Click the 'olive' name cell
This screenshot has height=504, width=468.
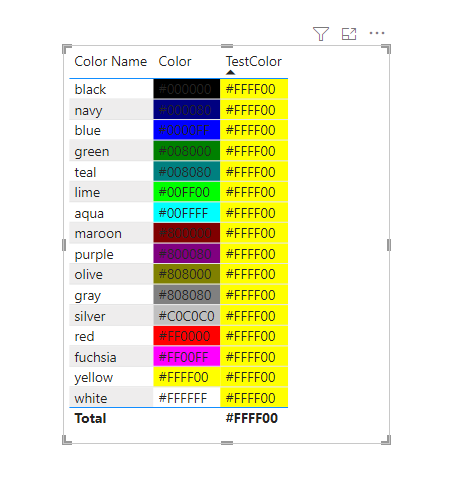click(111, 274)
